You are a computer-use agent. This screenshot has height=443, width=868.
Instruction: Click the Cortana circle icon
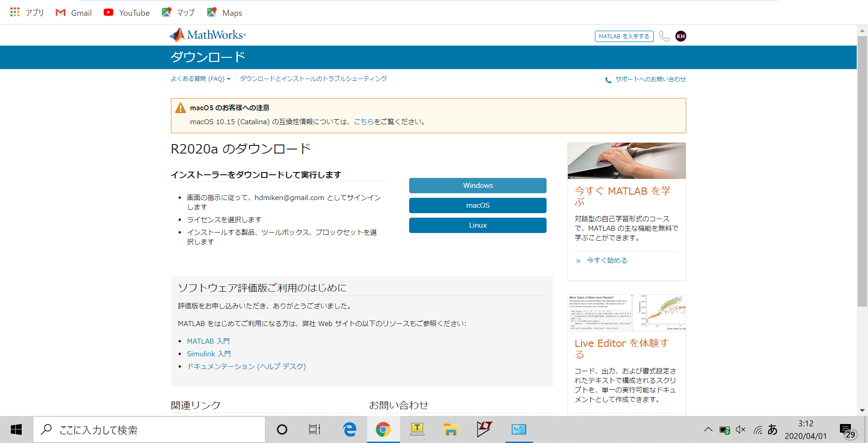(x=282, y=429)
